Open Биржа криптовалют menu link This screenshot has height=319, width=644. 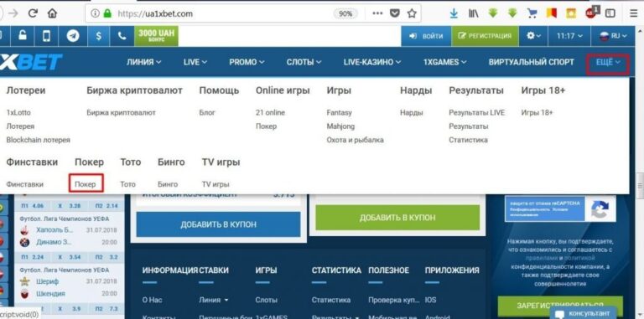121,112
